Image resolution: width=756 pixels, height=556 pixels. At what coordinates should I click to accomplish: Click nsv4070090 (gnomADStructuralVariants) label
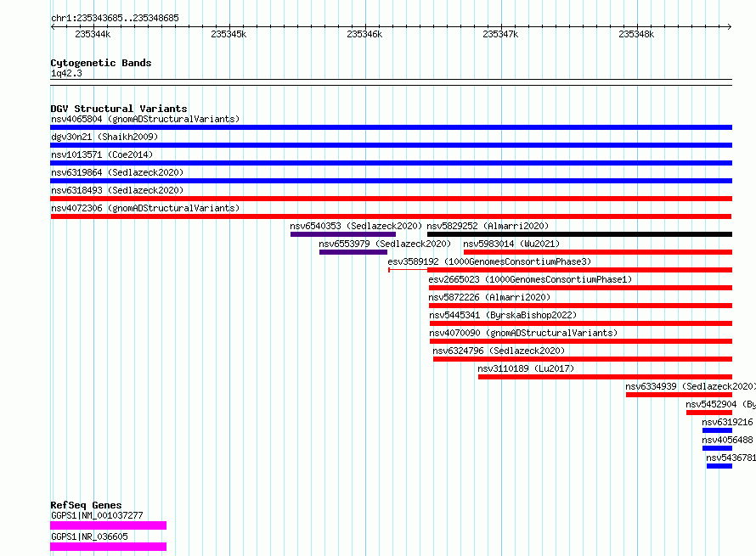tap(523, 333)
